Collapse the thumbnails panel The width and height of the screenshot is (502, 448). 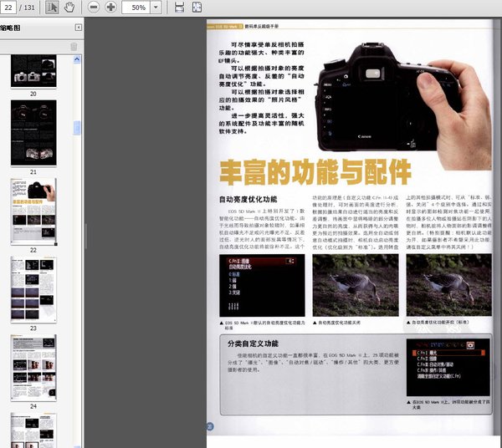tap(78, 28)
